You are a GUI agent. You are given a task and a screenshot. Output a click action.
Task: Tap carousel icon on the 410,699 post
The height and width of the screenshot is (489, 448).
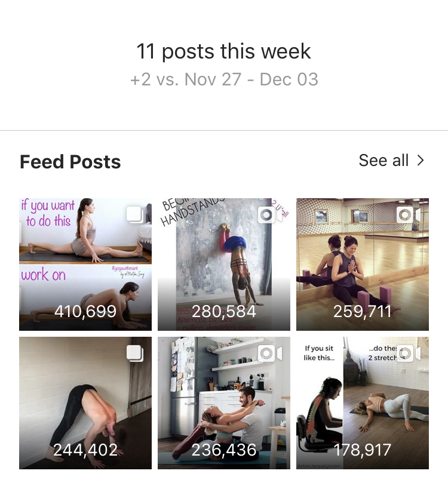point(135,214)
